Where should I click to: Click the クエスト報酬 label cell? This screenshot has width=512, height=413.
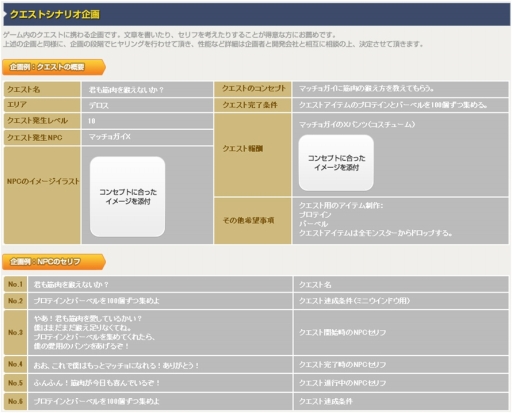point(253,155)
